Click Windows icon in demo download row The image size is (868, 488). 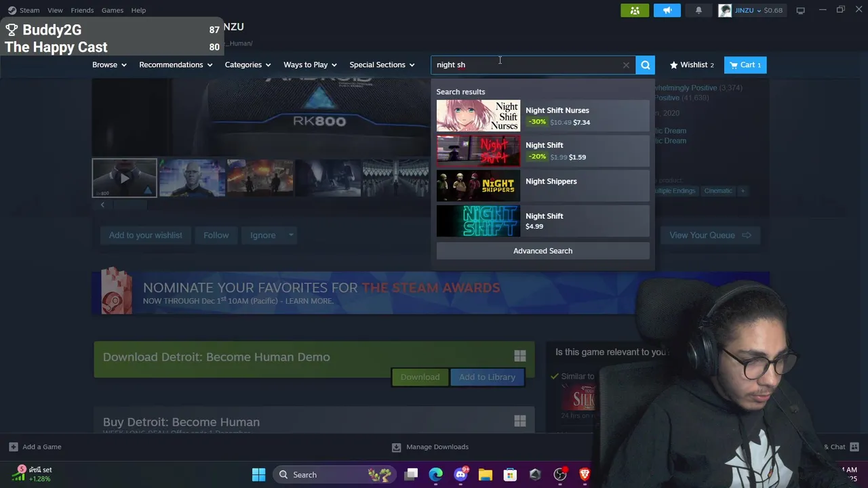(x=520, y=356)
